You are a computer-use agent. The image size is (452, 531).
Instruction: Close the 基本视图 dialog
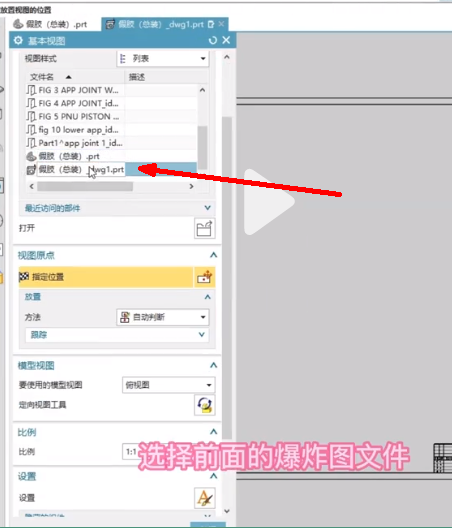pyautogui.click(x=226, y=40)
